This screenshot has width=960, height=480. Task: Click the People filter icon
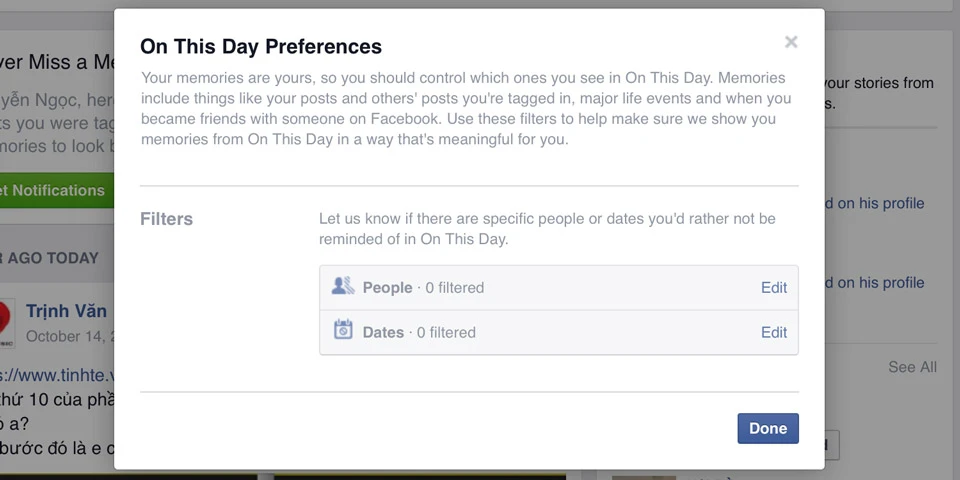pyautogui.click(x=343, y=287)
